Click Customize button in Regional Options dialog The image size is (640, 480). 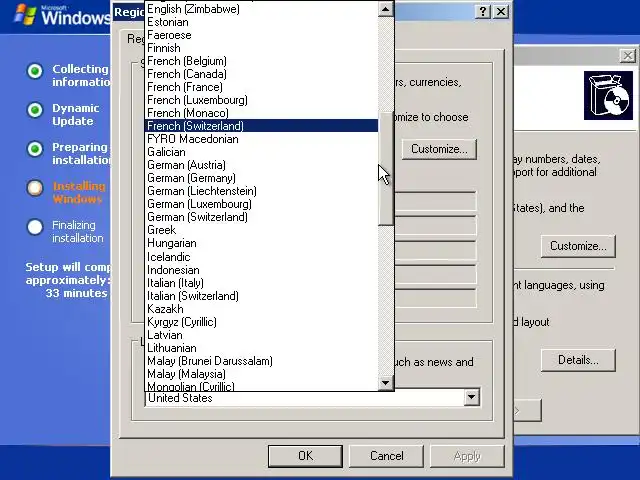[x=439, y=149]
